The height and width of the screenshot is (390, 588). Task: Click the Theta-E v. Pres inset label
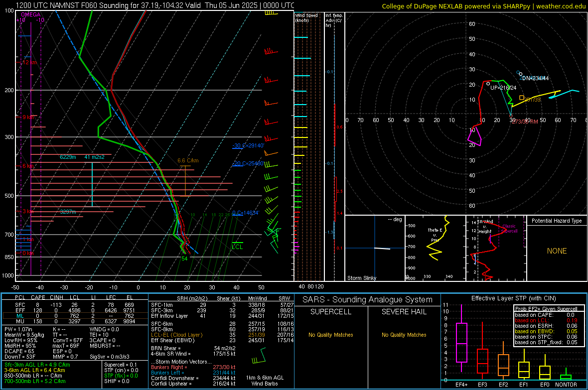pos(435,235)
